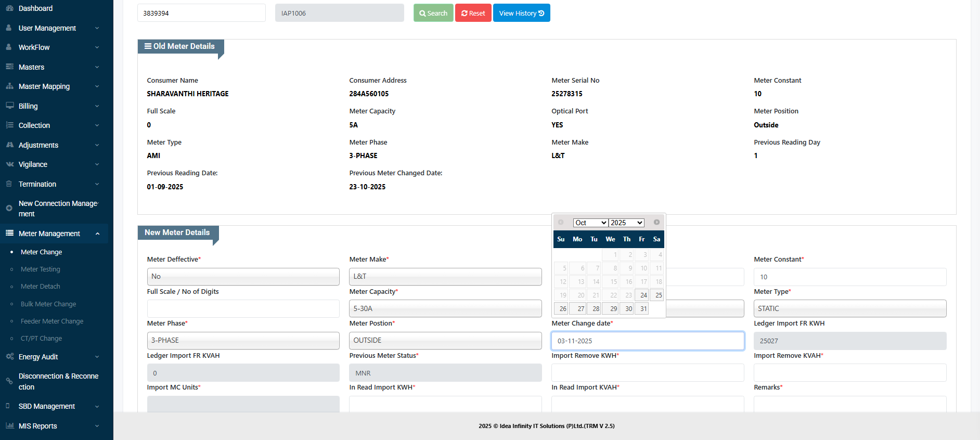Open the Meter Testing submenu item

point(41,269)
